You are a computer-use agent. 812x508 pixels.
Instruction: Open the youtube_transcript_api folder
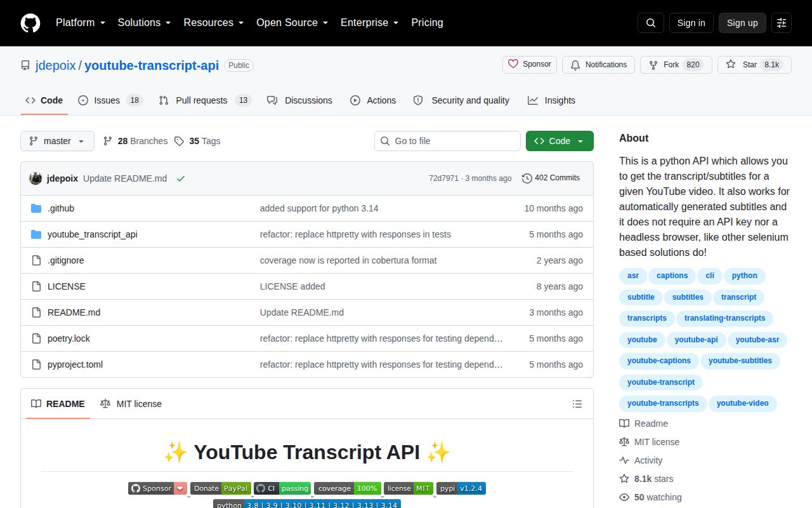[92, 234]
